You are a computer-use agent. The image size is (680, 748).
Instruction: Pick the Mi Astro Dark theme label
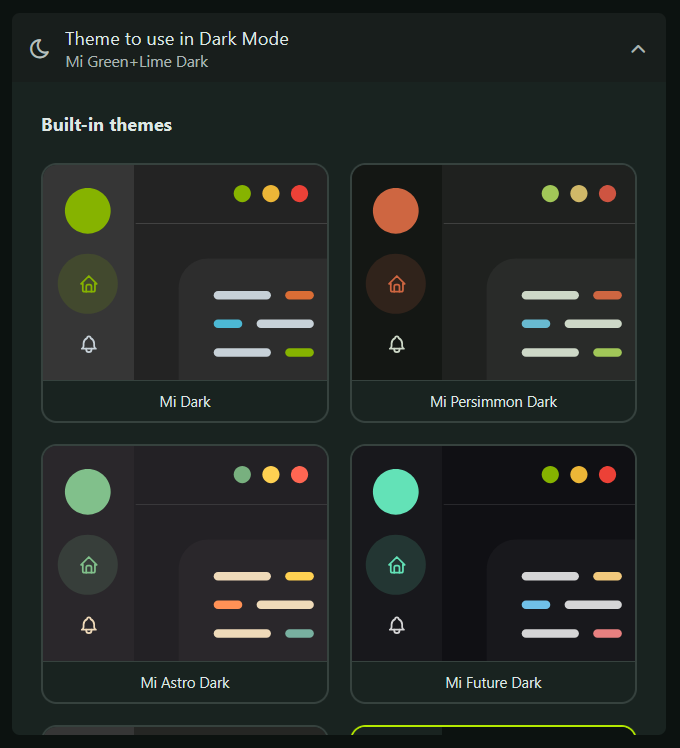tap(185, 683)
